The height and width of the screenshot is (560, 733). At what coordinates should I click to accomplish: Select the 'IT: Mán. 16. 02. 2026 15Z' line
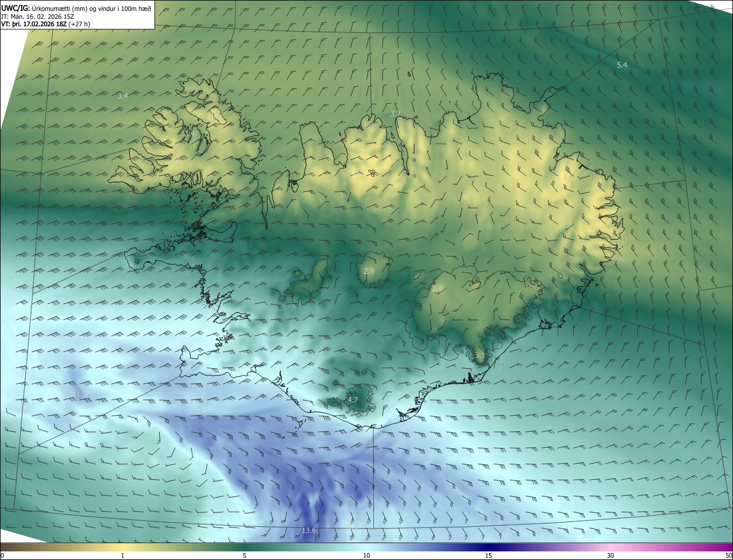tap(37, 17)
